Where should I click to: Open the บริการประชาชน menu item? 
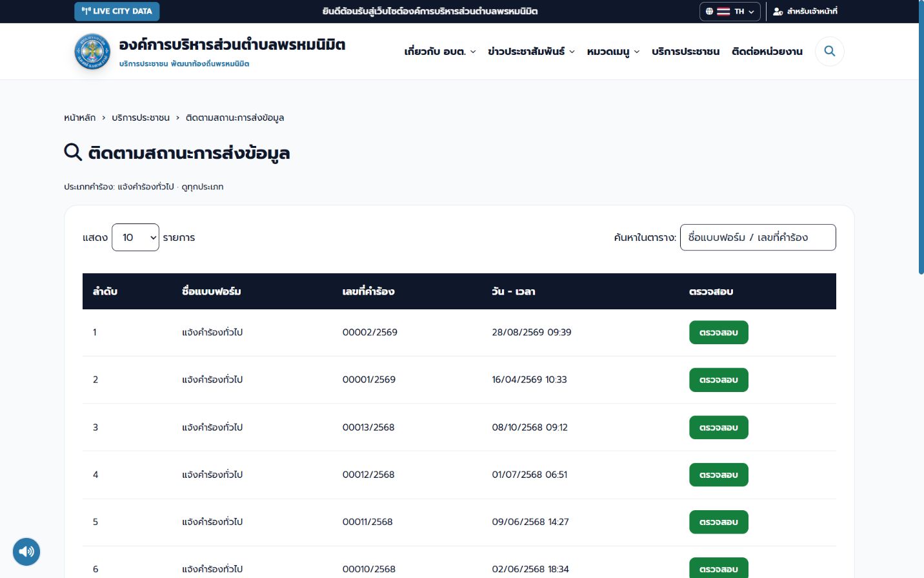685,52
